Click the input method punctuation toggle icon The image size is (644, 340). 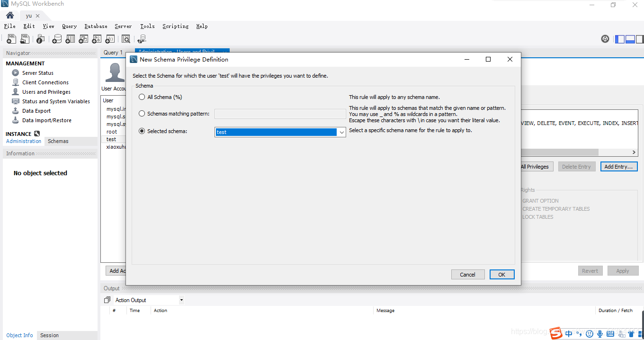[580, 334]
